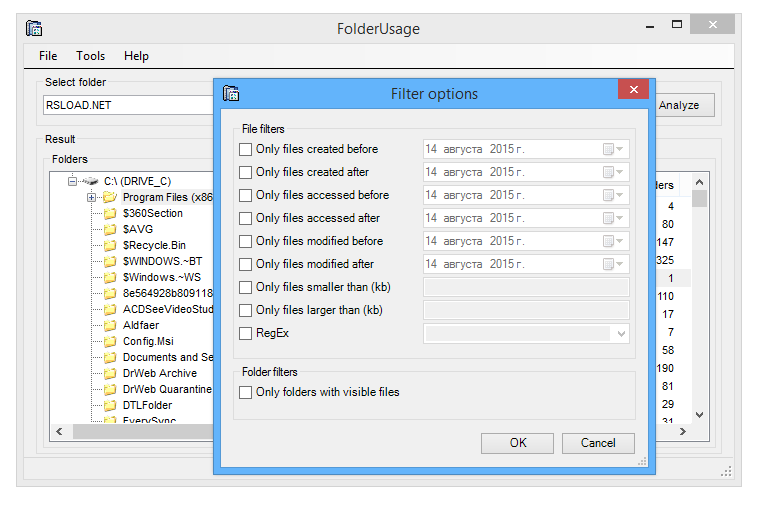This screenshot has width=767, height=510.
Task: Click the larger than (kb) input field
Action: pyautogui.click(x=526, y=310)
